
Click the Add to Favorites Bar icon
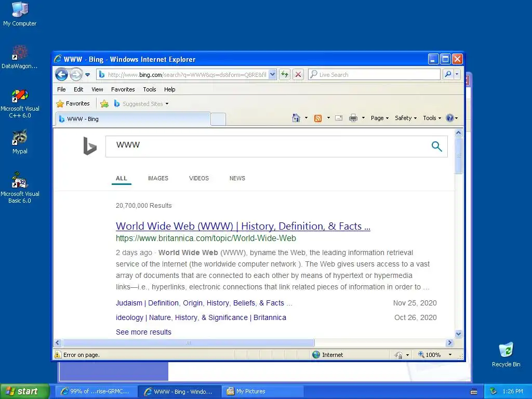[104, 104]
